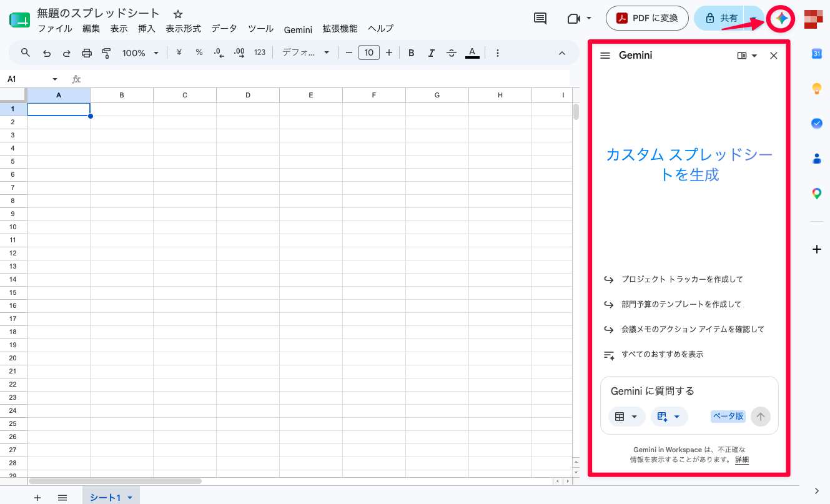Redo the last action
Image resolution: width=830 pixels, height=504 pixels.
66,53
